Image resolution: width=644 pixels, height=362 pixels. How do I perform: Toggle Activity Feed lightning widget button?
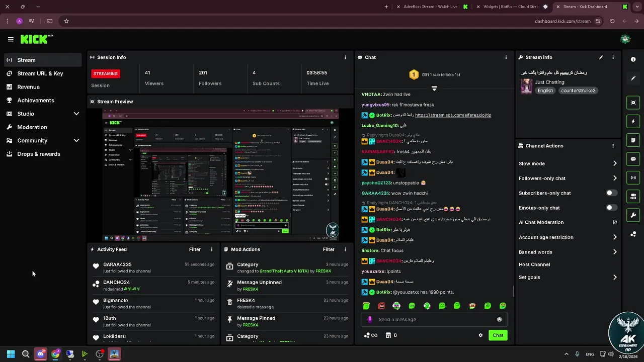click(x=633, y=122)
